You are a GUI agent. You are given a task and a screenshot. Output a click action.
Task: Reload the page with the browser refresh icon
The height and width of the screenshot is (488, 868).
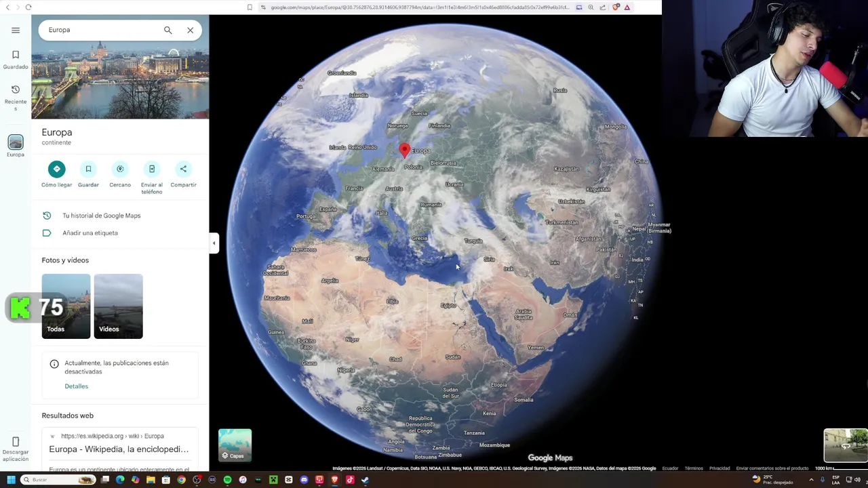tap(28, 7)
